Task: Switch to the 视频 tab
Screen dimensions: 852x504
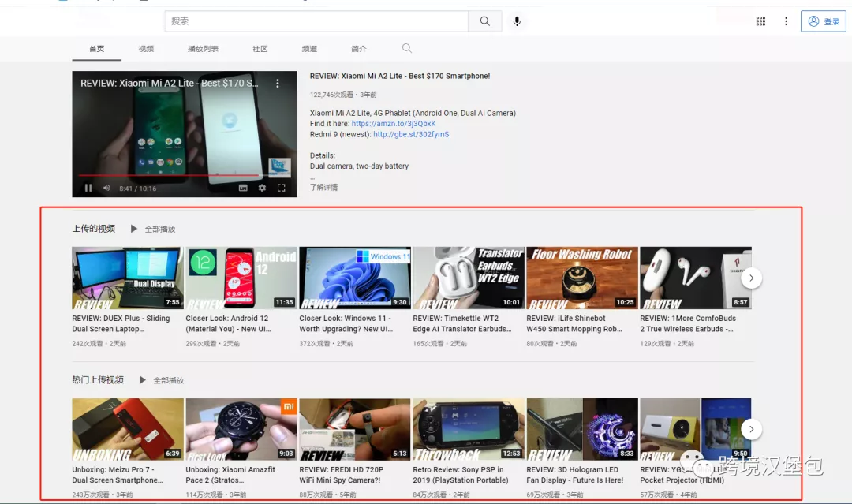Action: click(x=146, y=49)
